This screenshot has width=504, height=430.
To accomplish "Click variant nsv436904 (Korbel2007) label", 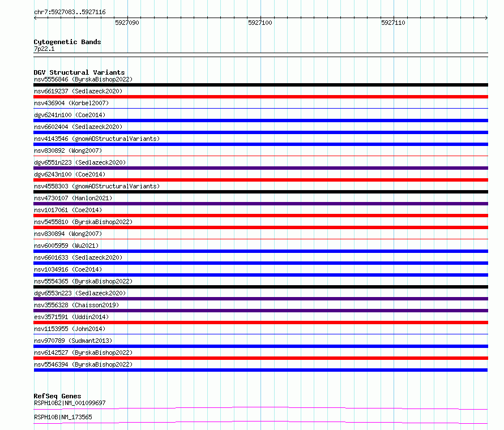I will click(x=71, y=103).
